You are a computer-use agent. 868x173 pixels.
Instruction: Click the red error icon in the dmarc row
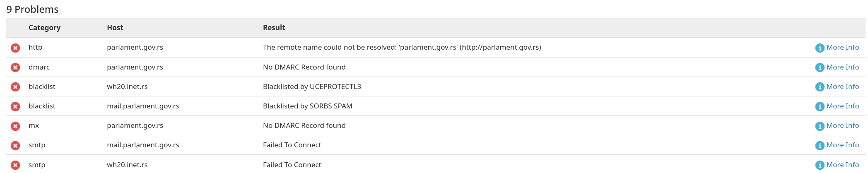(x=15, y=67)
